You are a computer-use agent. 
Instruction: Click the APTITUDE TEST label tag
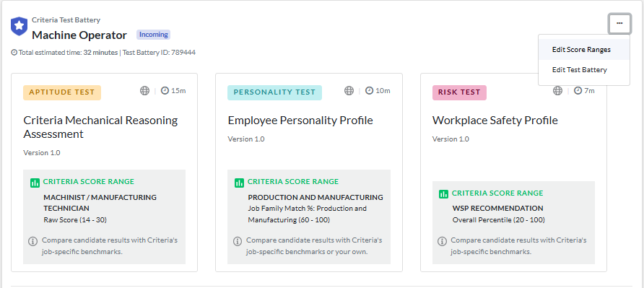click(x=62, y=92)
